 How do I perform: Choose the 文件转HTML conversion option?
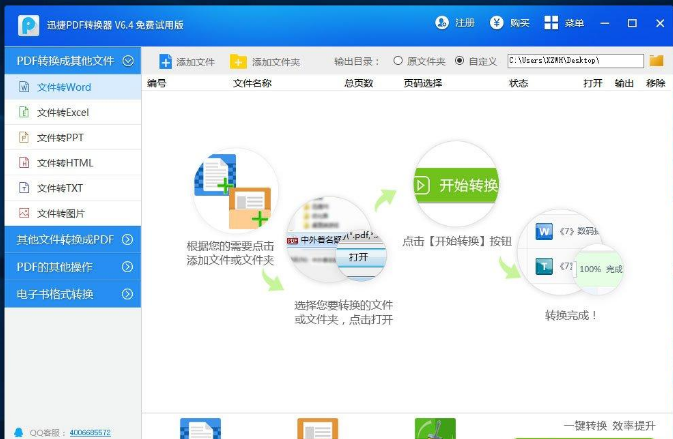point(65,163)
